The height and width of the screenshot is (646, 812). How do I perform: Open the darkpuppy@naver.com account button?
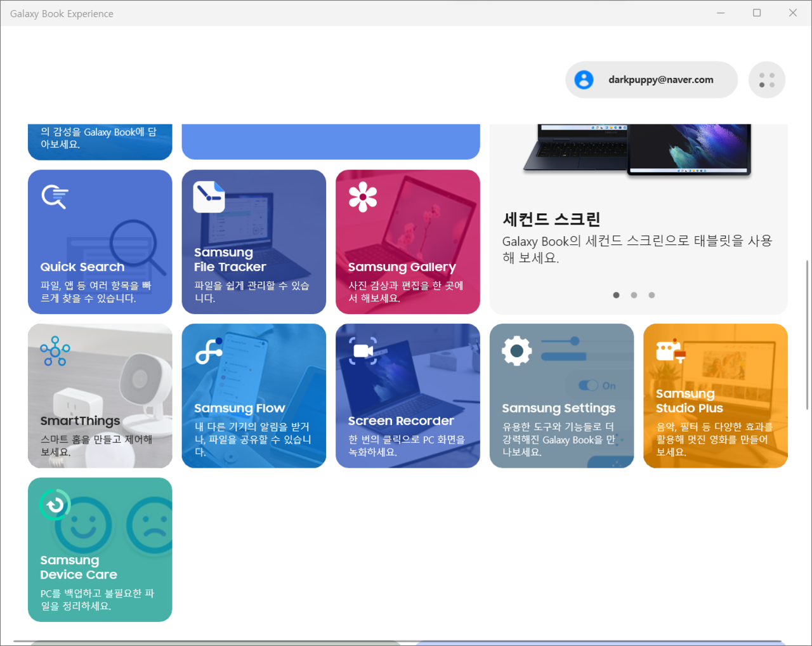pos(660,80)
